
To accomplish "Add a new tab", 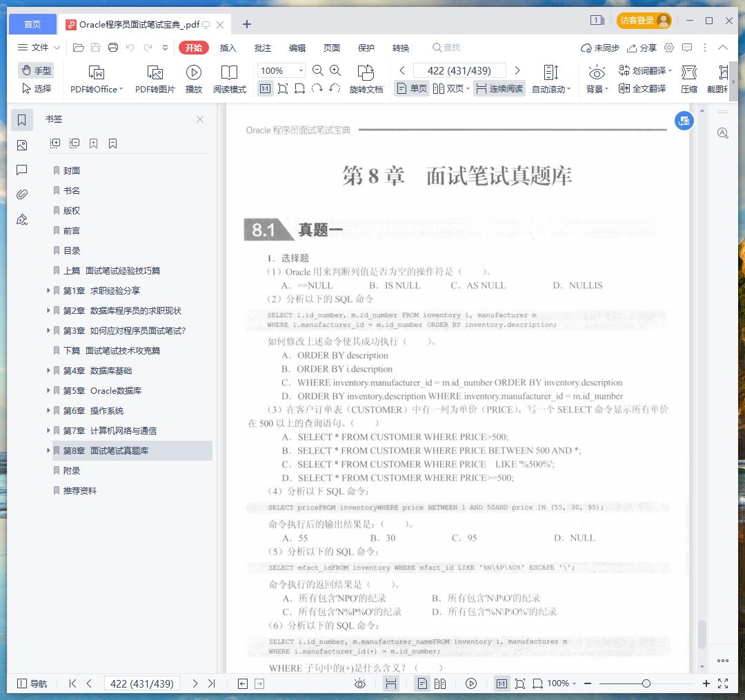I will (246, 24).
